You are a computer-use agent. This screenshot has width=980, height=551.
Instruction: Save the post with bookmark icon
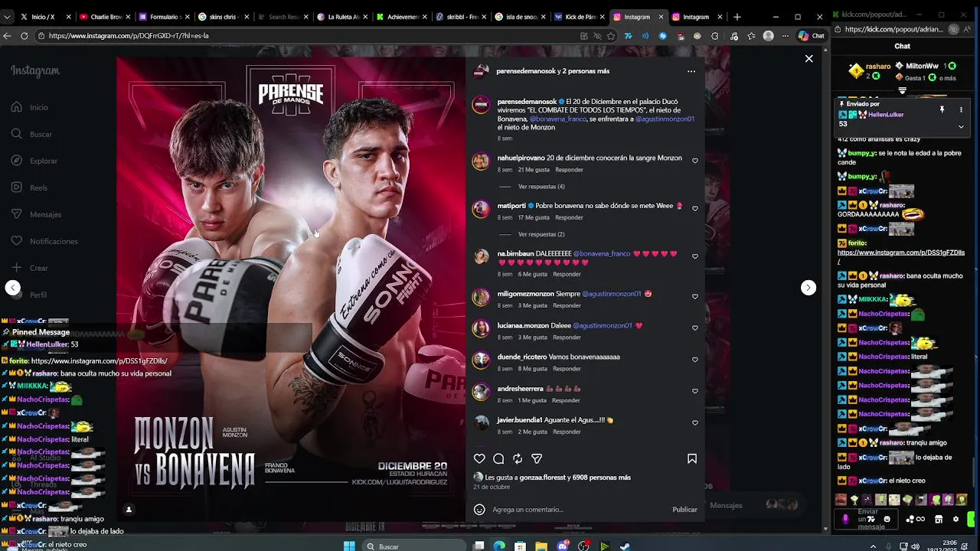(692, 458)
